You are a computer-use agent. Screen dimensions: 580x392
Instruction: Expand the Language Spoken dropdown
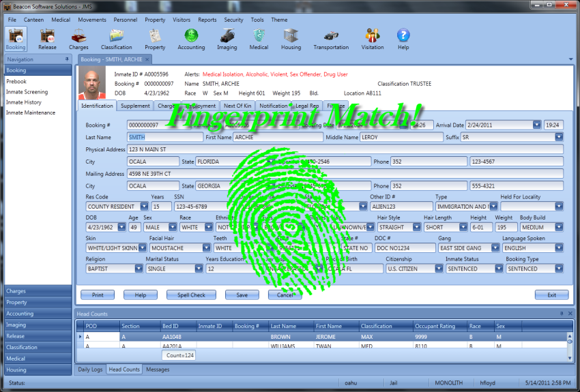(x=558, y=248)
